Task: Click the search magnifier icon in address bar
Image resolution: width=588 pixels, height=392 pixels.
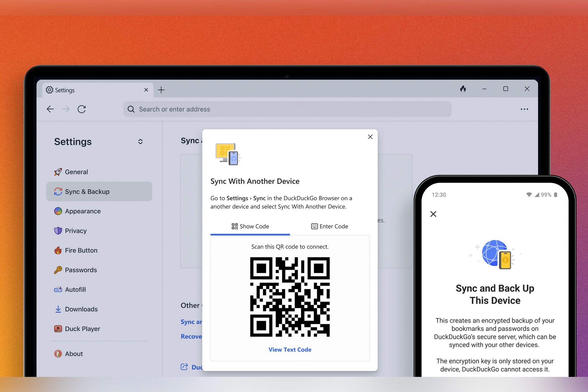Action: pos(131,109)
